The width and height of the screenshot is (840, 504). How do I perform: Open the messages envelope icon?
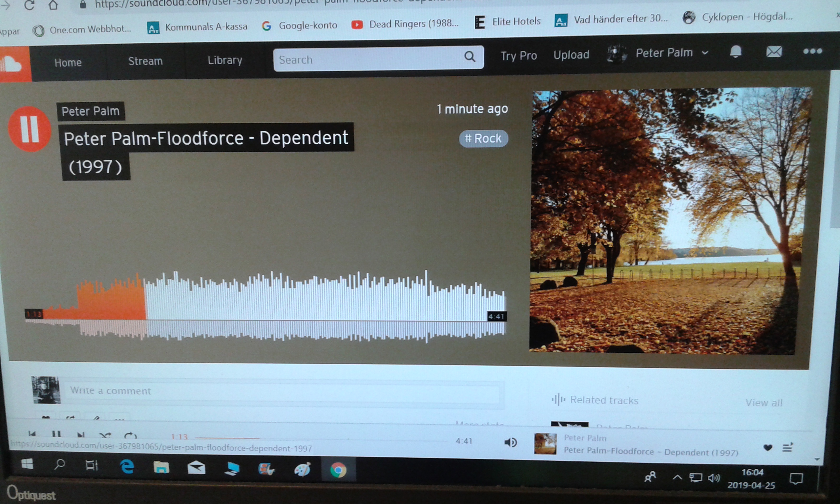pos(774,52)
